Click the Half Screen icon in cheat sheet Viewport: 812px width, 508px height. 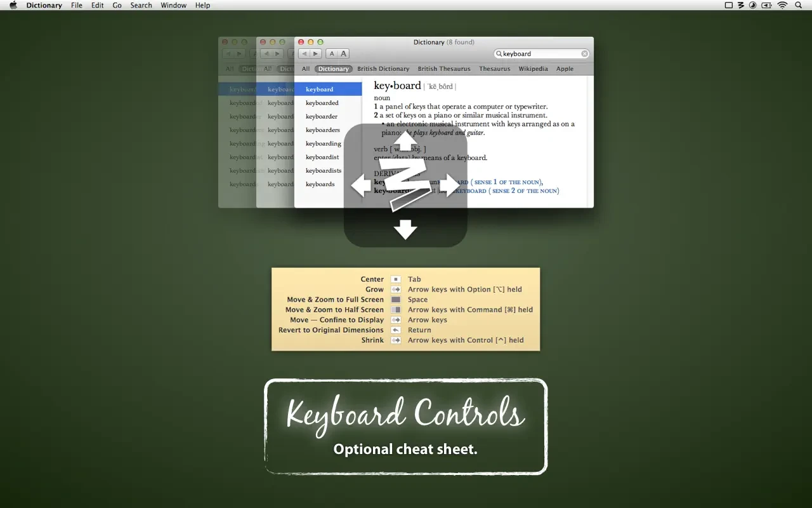[x=396, y=310]
